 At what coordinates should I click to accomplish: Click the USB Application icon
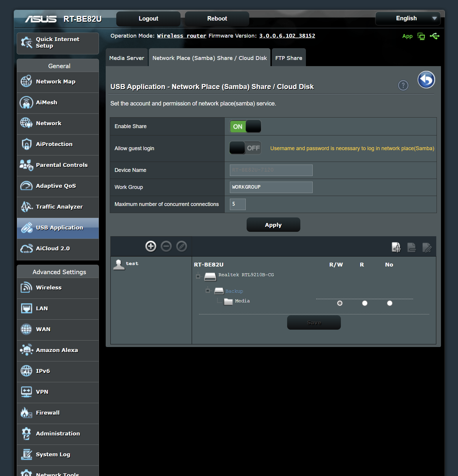pos(26,227)
